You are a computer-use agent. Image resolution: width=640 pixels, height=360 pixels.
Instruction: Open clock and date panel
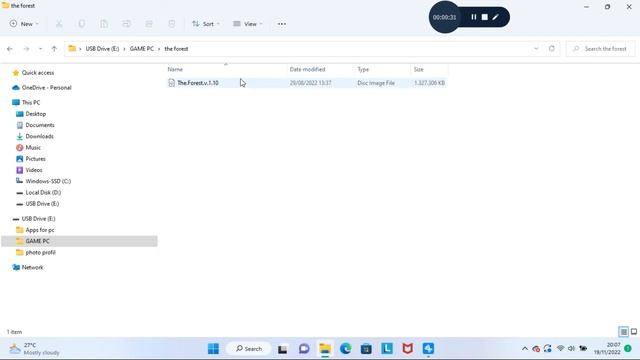click(x=607, y=349)
